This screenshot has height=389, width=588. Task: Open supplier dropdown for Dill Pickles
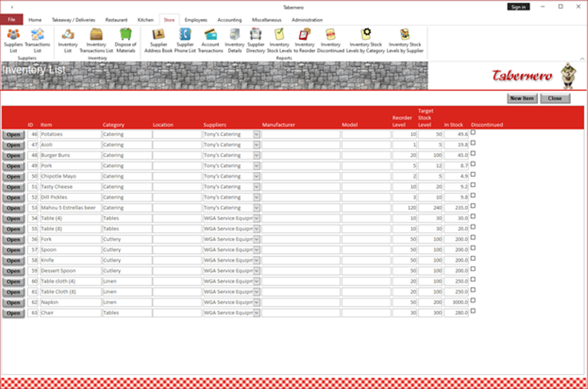tap(257, 197)
